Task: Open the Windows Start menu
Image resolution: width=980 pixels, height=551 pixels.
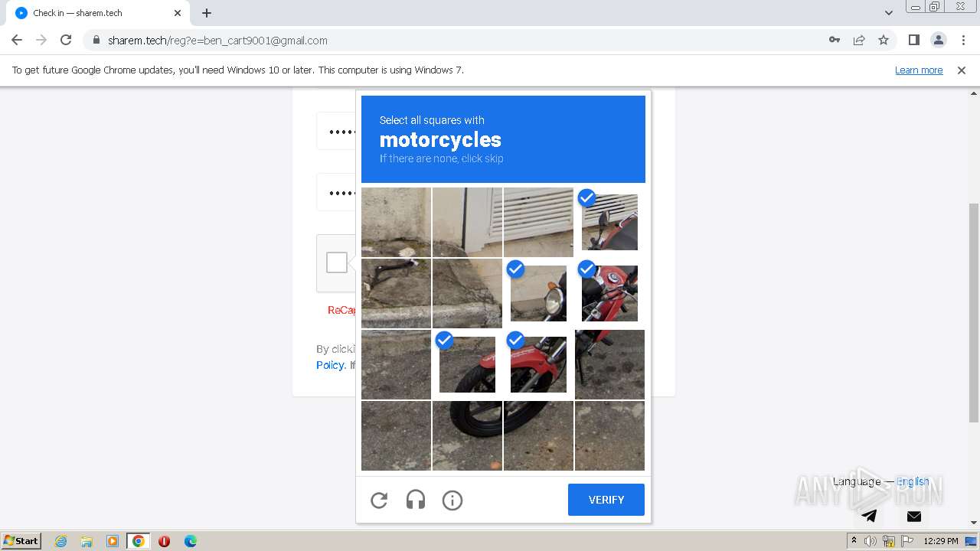Action: point(21,540)
